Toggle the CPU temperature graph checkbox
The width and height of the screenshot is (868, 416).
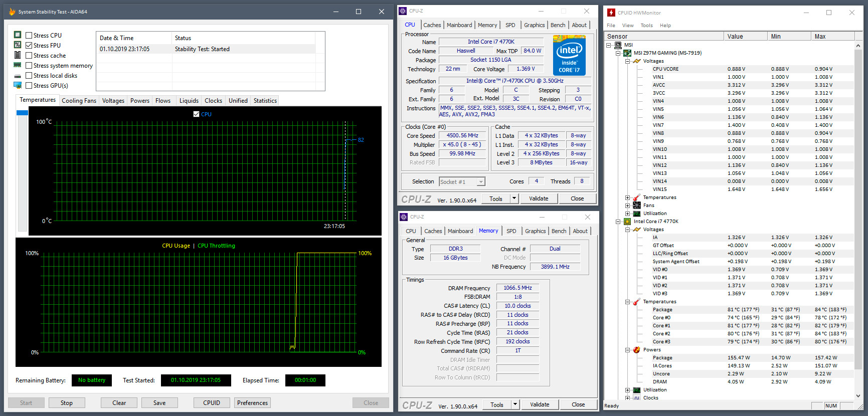196,114
